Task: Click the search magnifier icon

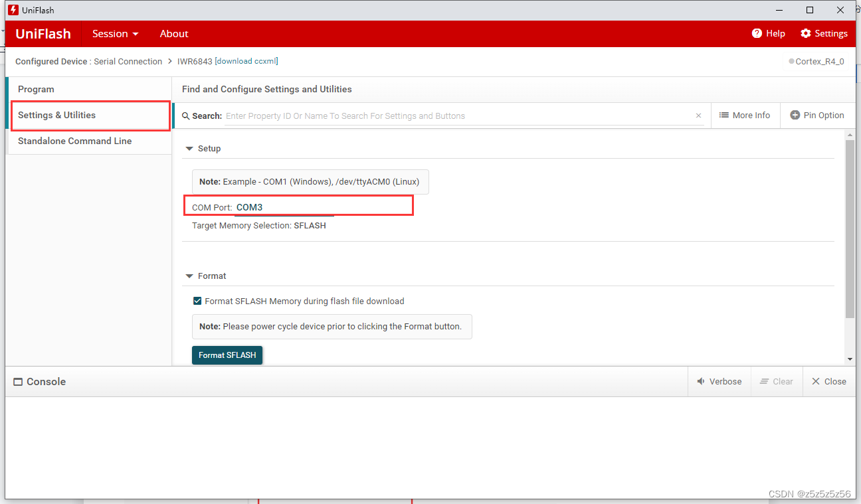Action: coord(186,116)
